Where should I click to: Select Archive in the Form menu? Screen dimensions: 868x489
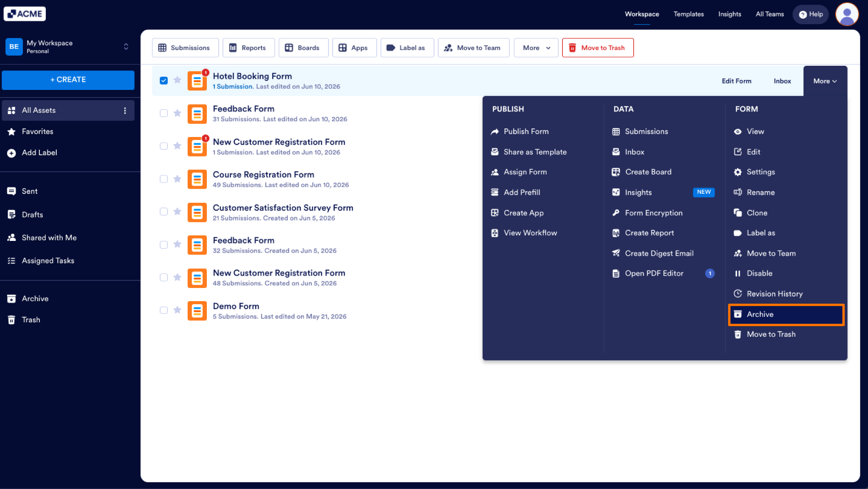pyautogui.click(x=786, y=314)
